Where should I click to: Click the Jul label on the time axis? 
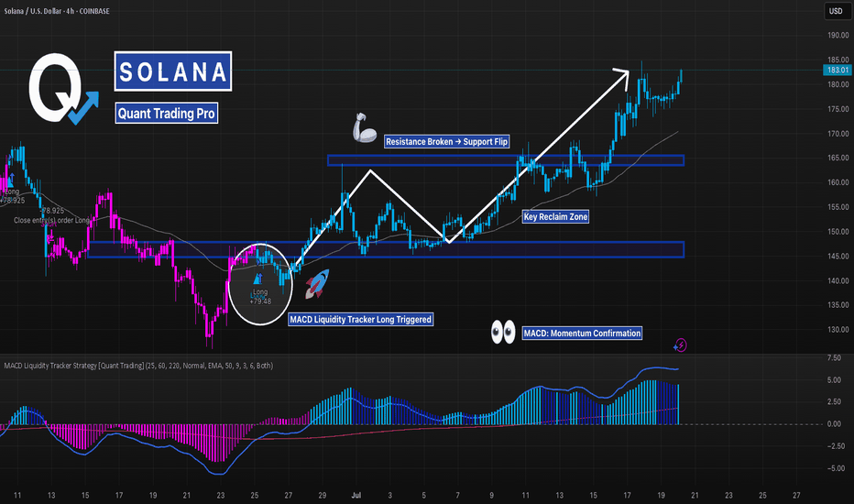point(356,495)
